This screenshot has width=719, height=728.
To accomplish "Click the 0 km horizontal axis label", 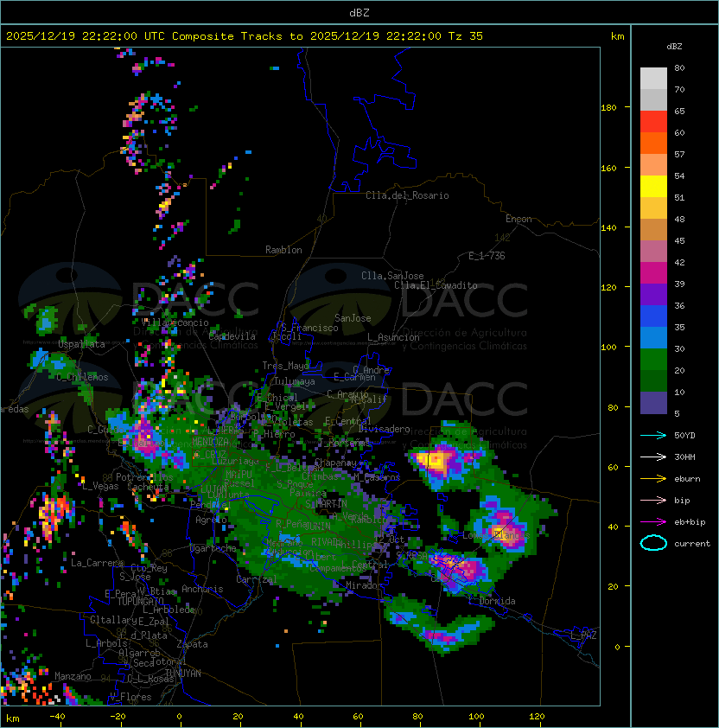I will click(180, 717).
